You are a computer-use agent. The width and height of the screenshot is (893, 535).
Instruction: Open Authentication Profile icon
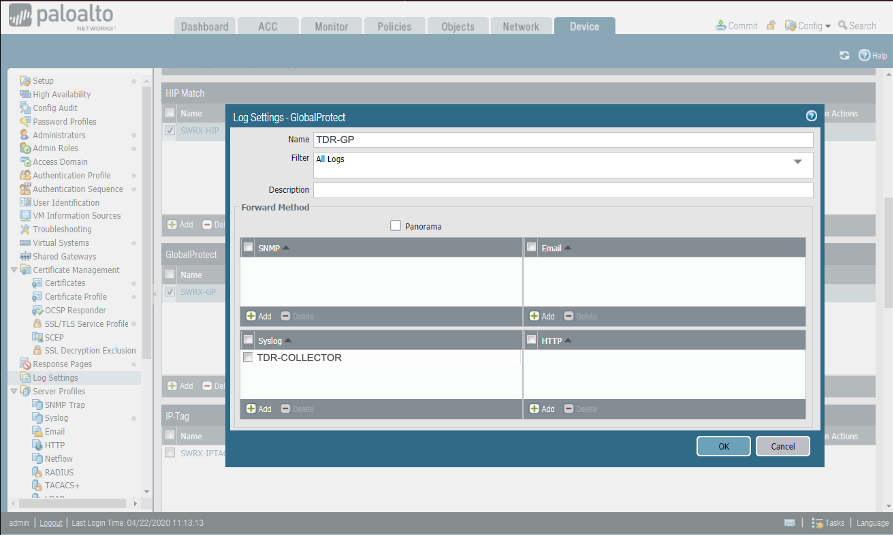click(25, 175)
